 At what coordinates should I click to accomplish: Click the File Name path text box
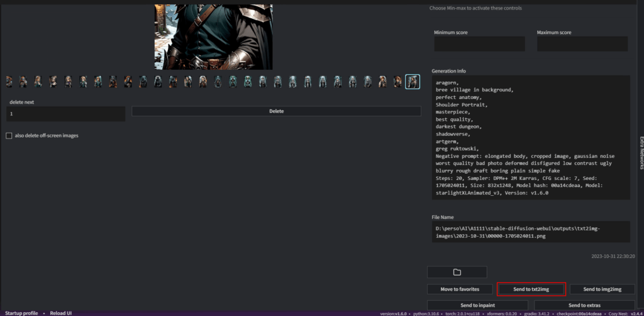click(531, 232)
